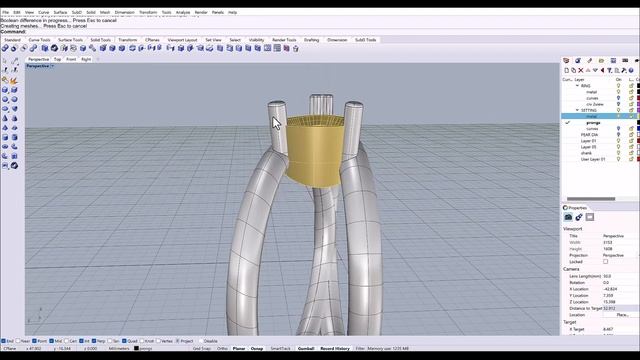Viewport: 640px width, 360px height.
Task: Toggle visibility bulb of Layer 01
Action: (x=618, y=141)
